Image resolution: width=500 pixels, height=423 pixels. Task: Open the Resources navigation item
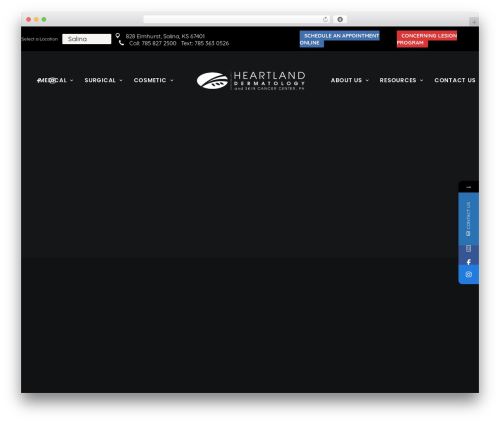[x=398, y=80]
